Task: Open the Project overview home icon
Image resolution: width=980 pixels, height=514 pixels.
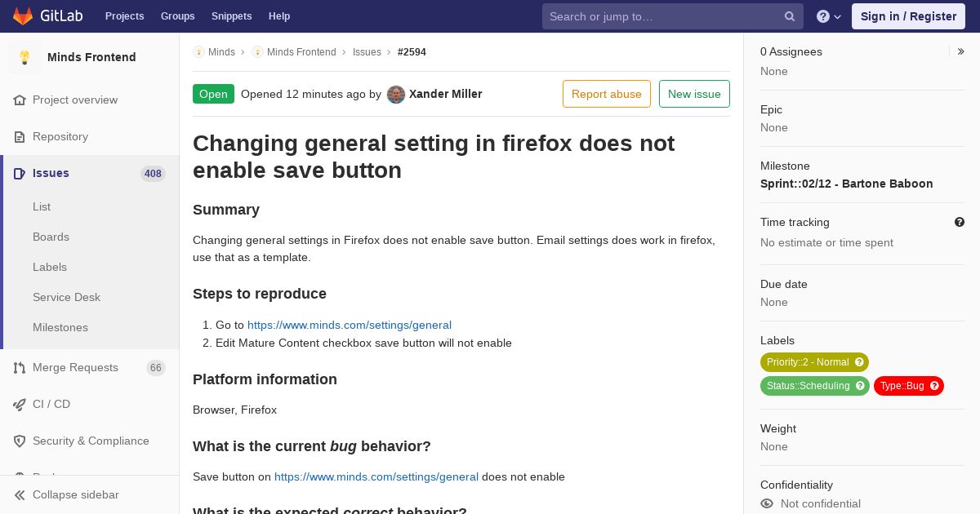Action: point(20,100)
